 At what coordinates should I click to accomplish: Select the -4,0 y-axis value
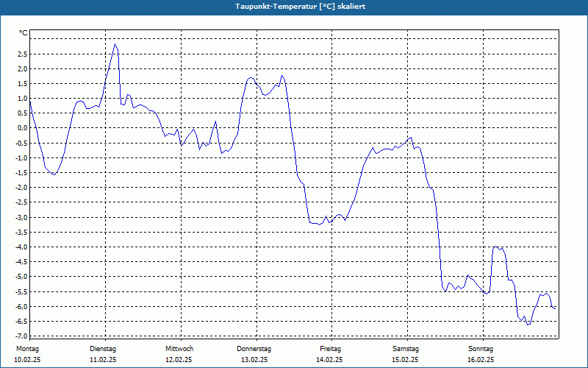tap(21, 247)
